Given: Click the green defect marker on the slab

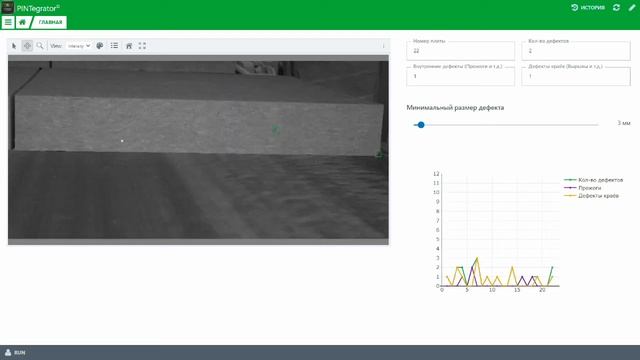Looking at the screenshot, I should click(x=275, y=129).
